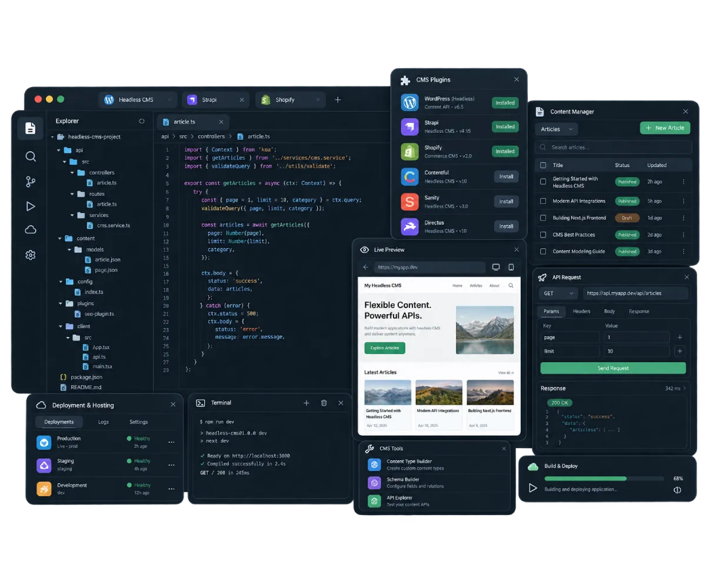
Task: Click the Contentful plugin icon
Action: [x=409, y=176]
